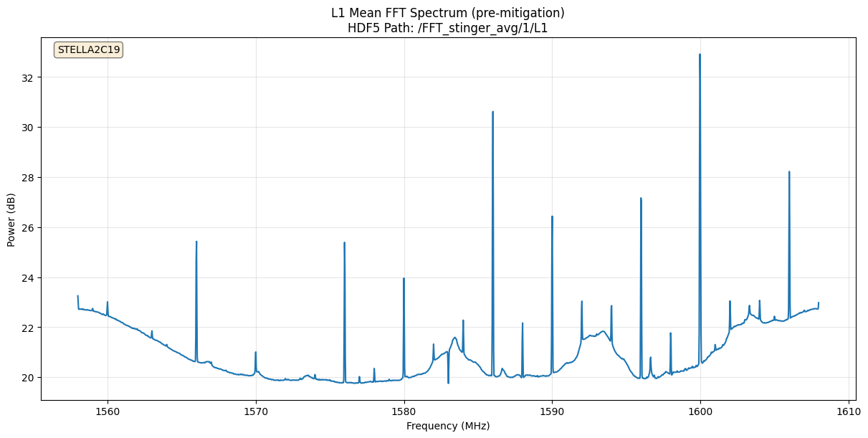Select the 'Power (dB)' y-axis label
Image resolution: width=868 pixels, height=438 pixels.
pyautogui.click(x=11, y=220)
